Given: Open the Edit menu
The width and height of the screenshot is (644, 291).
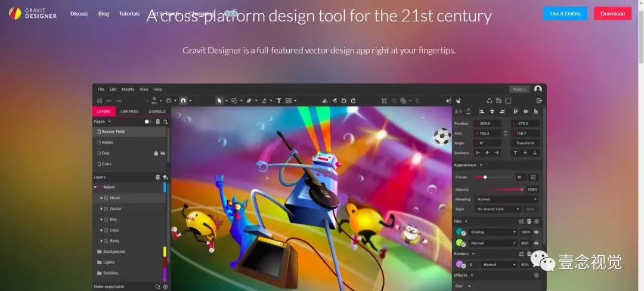Looking at the screenshot, I should tap(113, 89).
